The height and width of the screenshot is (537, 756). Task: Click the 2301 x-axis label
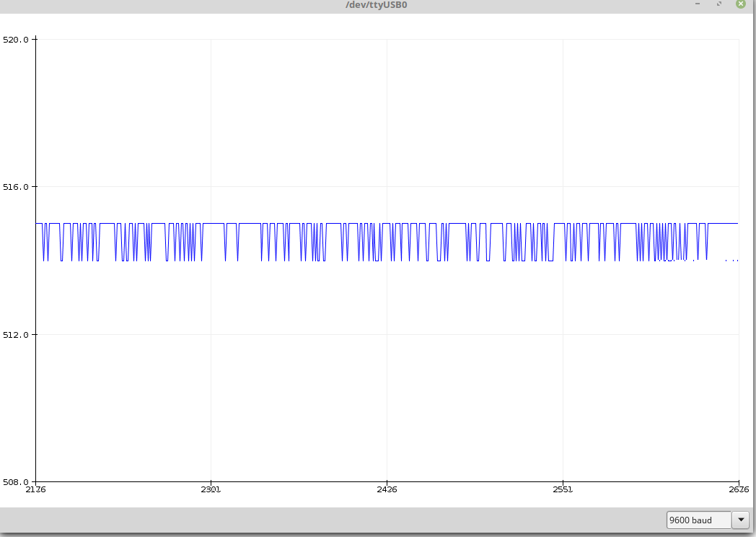pyautogui.click(x=211, y=489)
